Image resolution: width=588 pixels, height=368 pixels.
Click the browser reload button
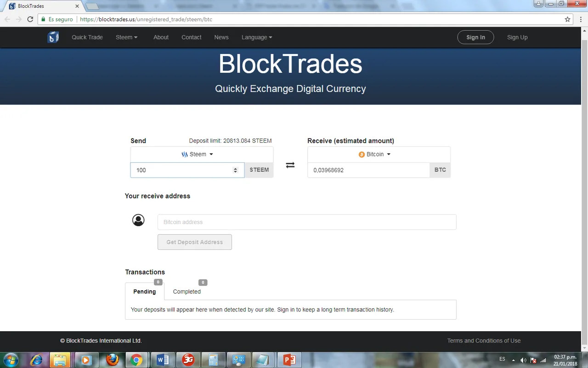[x=30, y=19]
